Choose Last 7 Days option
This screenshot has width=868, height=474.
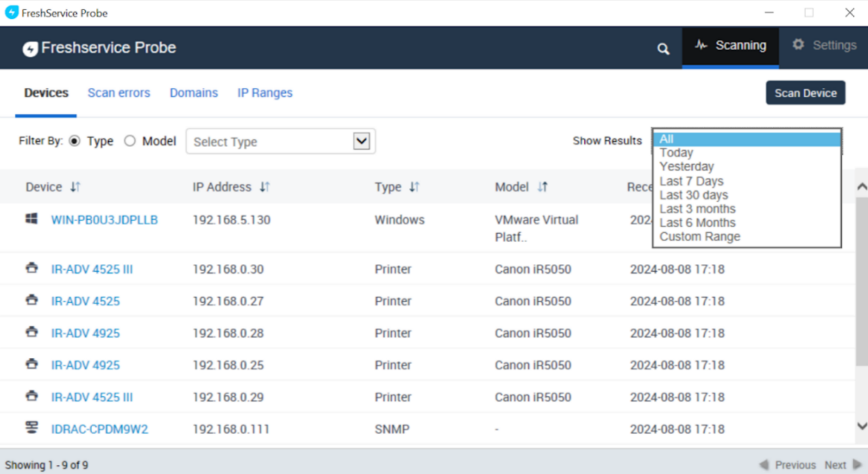[746, 181]
